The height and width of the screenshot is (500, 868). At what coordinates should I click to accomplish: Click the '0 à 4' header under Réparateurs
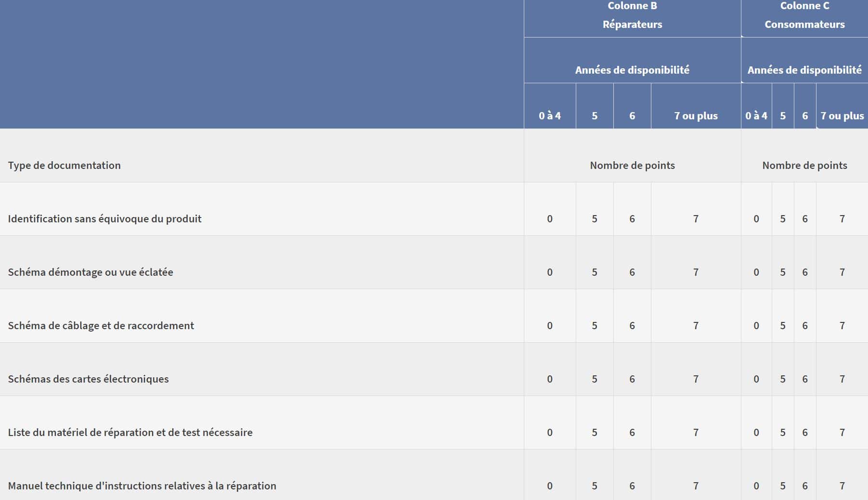550,115
